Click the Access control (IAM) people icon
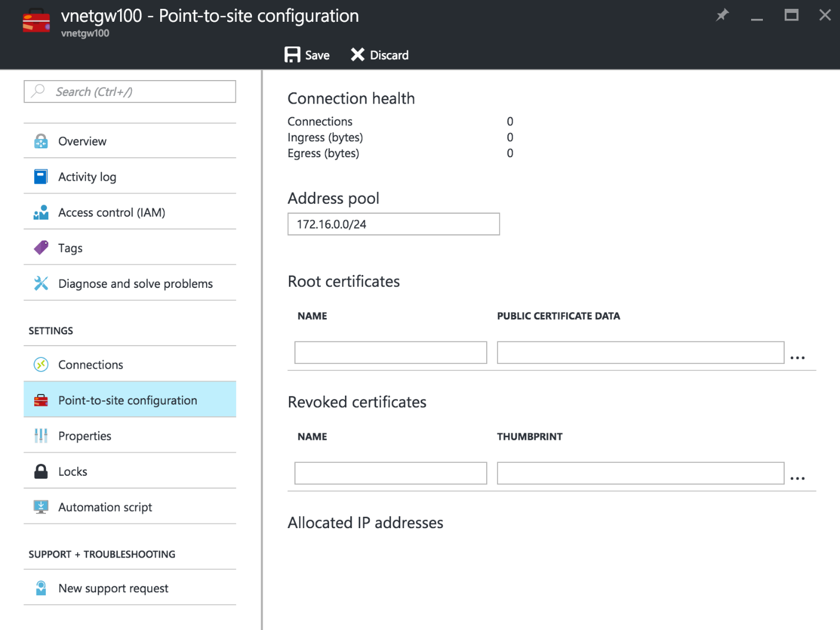The width and height of the screenshot is (840, 630). pos(41,213)
